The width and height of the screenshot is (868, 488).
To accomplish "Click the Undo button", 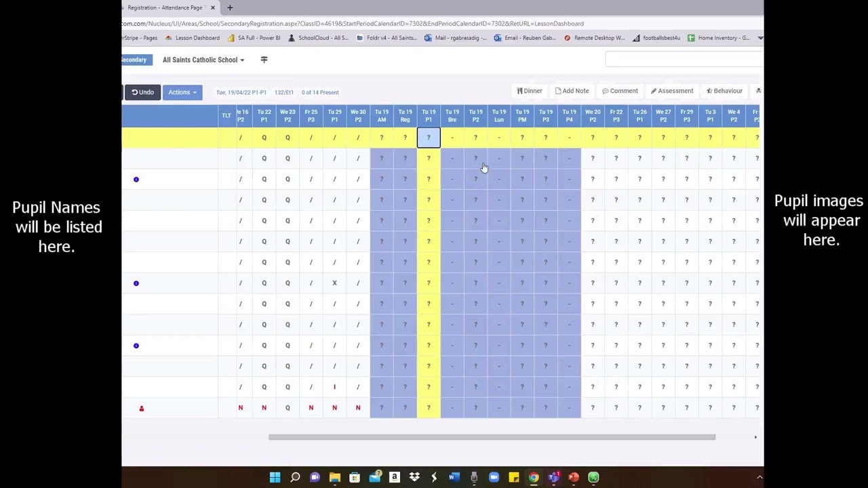I will pos(142,92).
